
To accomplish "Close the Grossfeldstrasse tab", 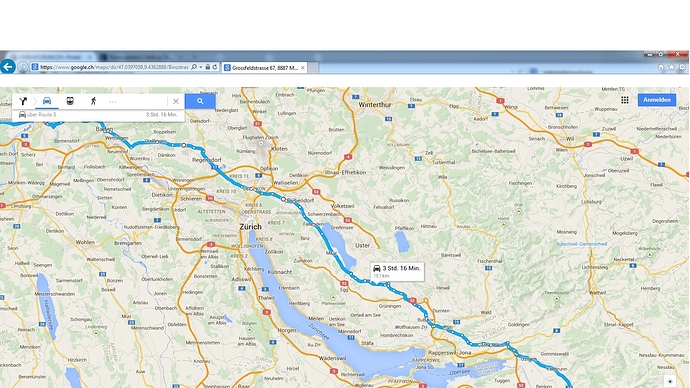I will point(302,68).
